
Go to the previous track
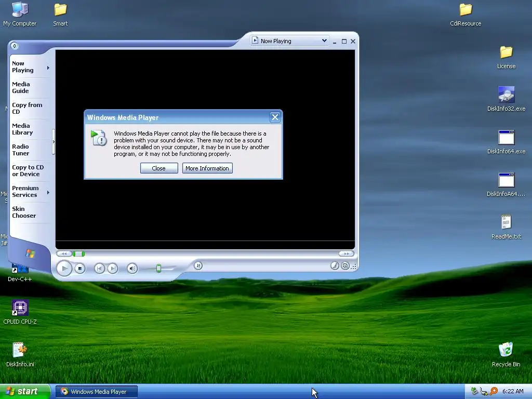click(99, 269)
